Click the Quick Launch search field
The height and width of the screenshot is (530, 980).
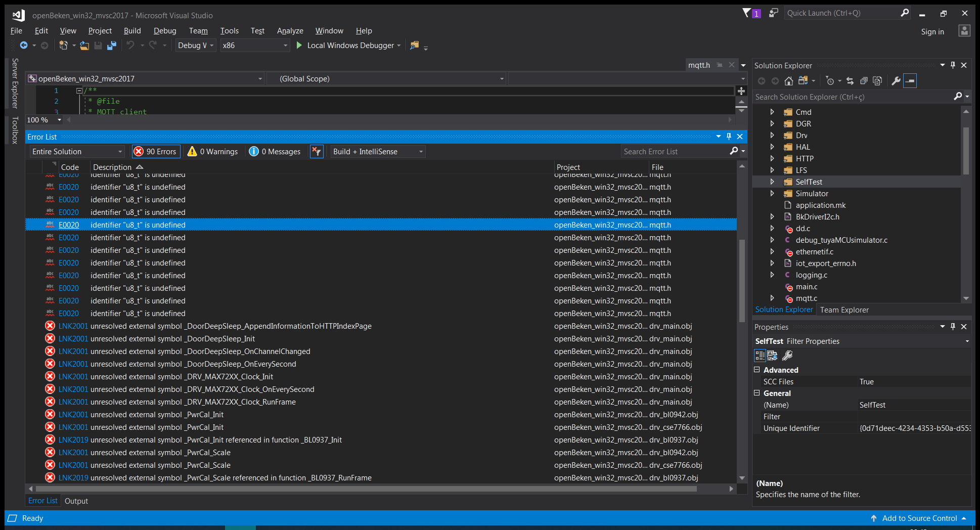pyautogui.click(x=842, y=13)
